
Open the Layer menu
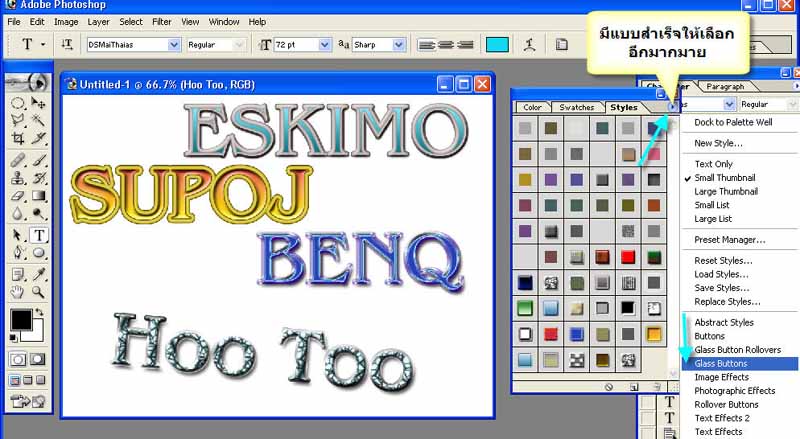(x=98, y=22)
